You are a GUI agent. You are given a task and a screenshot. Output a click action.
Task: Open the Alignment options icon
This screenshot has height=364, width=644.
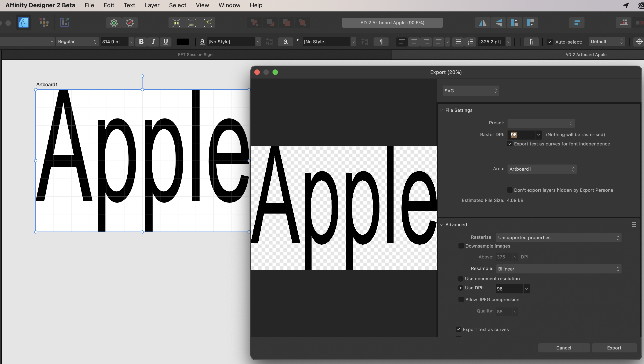pyautogui.click(x=577, y=23)
